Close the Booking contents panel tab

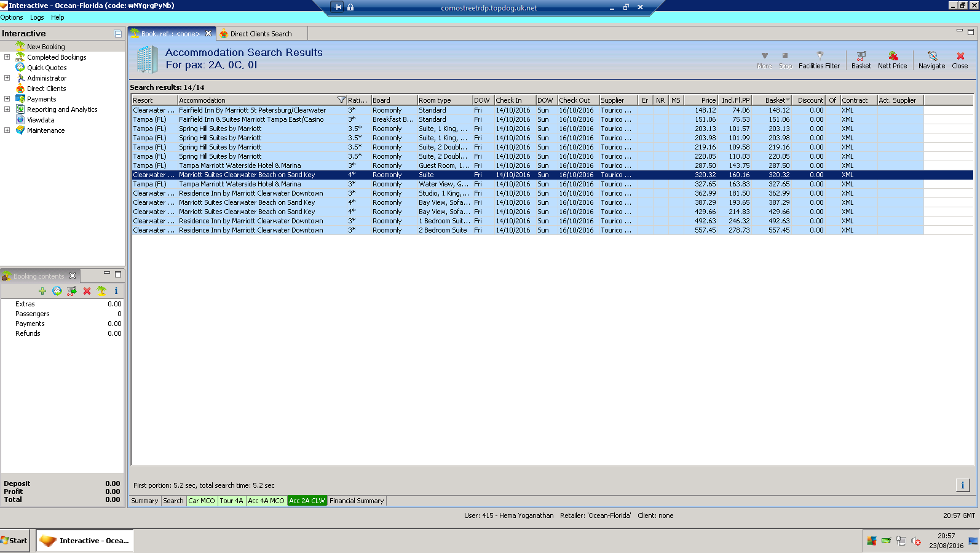tap(73, 276)
